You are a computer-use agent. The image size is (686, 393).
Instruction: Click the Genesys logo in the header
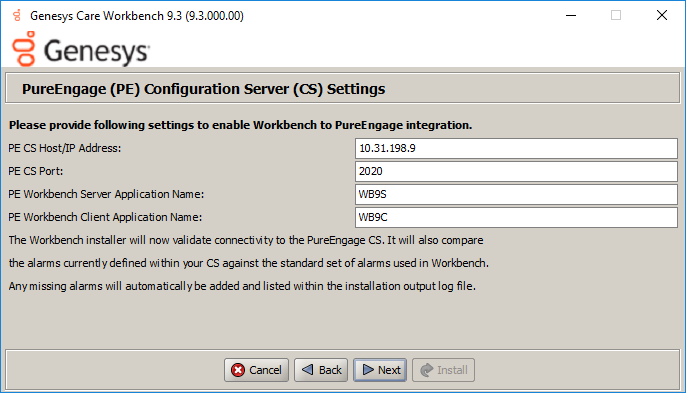click(x=81, y=49)
